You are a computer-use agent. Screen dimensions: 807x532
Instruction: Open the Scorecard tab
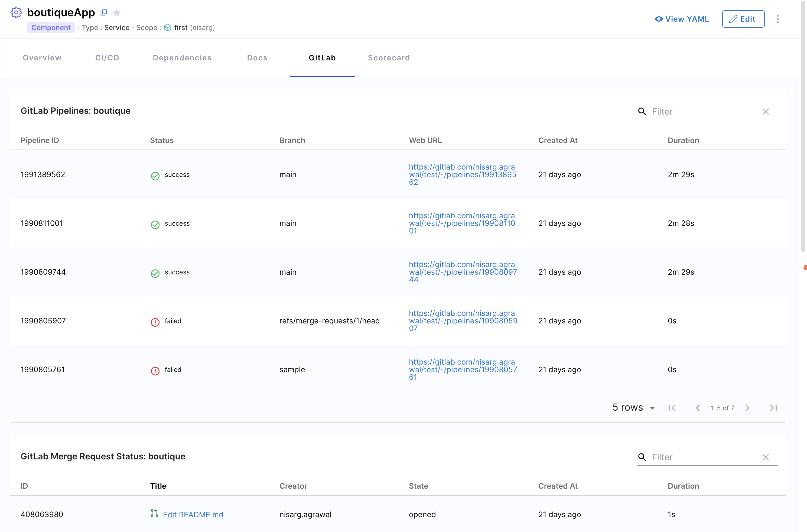tap(389, 58)
